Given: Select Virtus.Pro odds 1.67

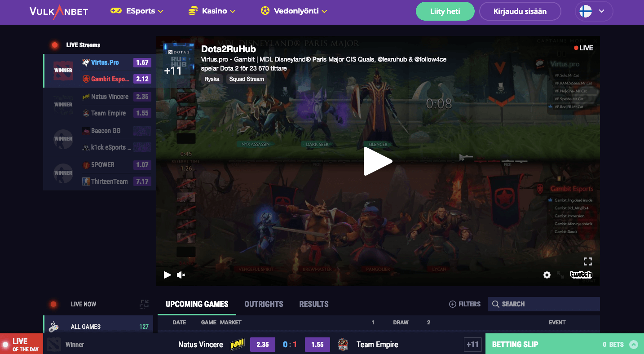Looking at the screenshot, I should (142, 62).
